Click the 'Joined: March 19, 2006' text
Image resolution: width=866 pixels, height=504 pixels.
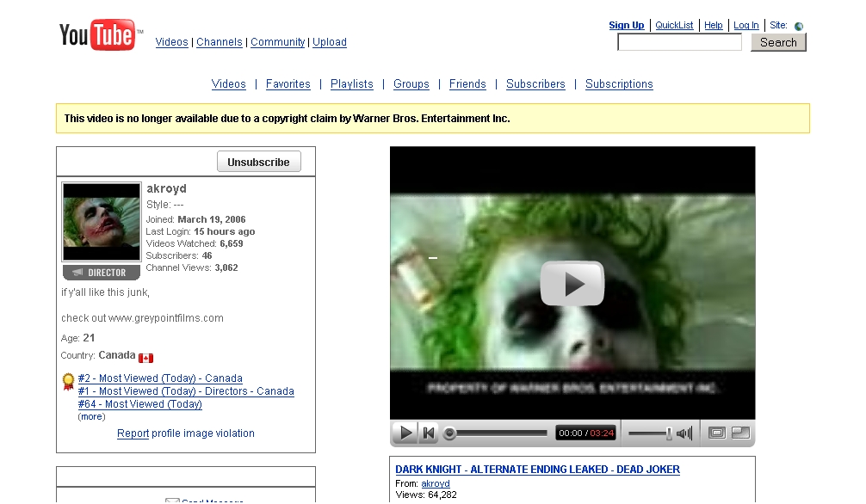tap(195, 219)
